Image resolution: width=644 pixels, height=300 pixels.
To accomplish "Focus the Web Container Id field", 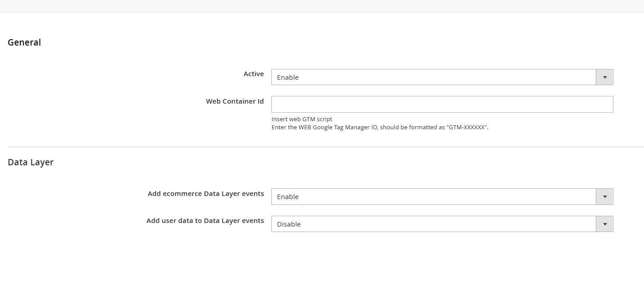I will (442, 104).
